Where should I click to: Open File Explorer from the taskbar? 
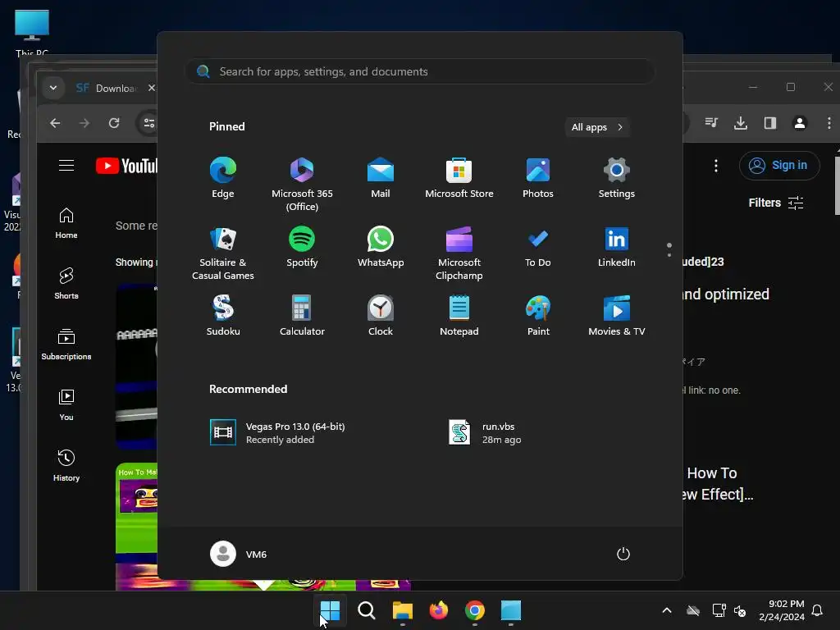pyautogui.click(x=402, y=610)
